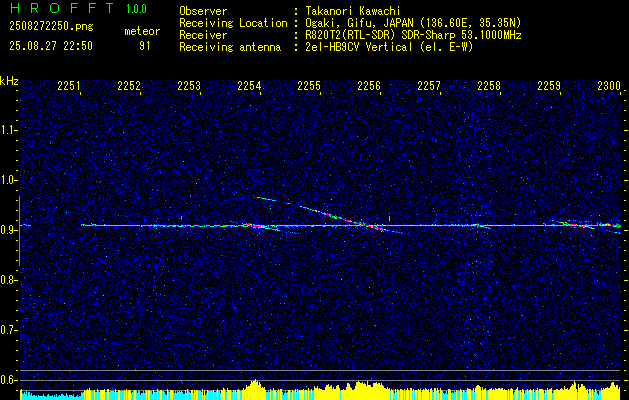Screen dimensions: 629x400
Task: Click the Receiving Location label
Action: 233,23
